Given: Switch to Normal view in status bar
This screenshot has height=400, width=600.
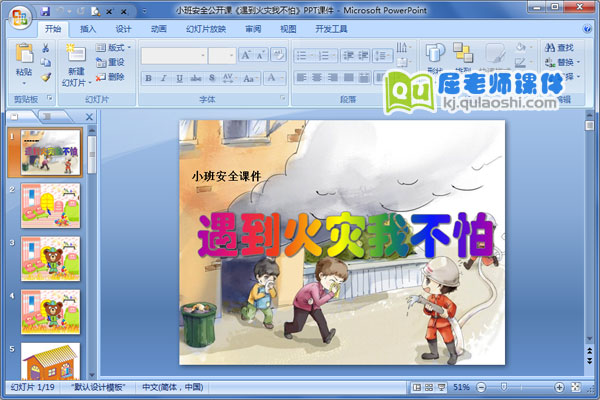Looking at the screenshot, I should tap(417, 387).
